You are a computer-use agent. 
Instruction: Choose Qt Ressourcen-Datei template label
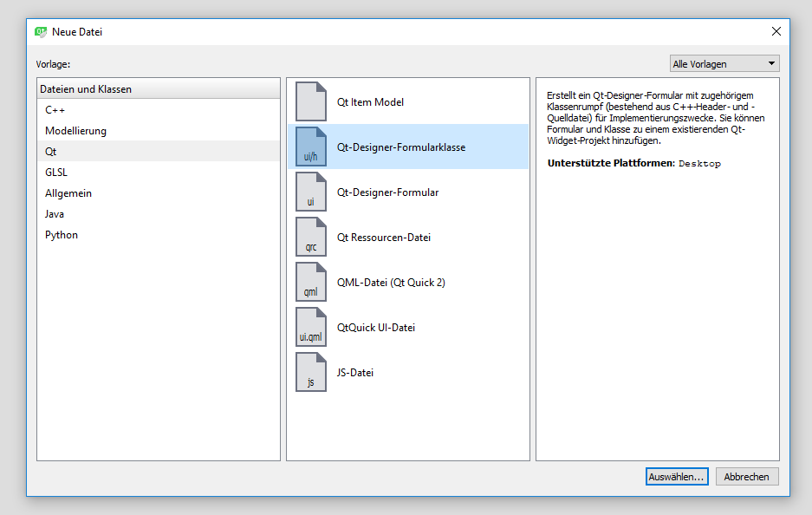[384, 238]
